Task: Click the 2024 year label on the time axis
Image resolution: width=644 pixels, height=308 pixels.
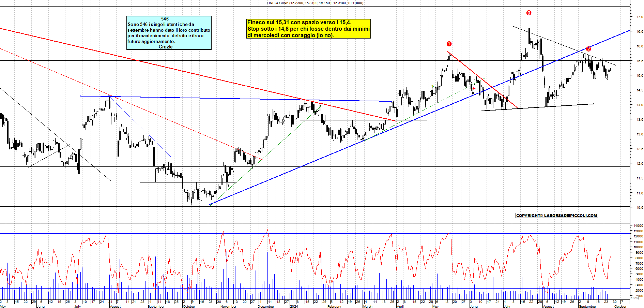Action: [x=294, y=306]
